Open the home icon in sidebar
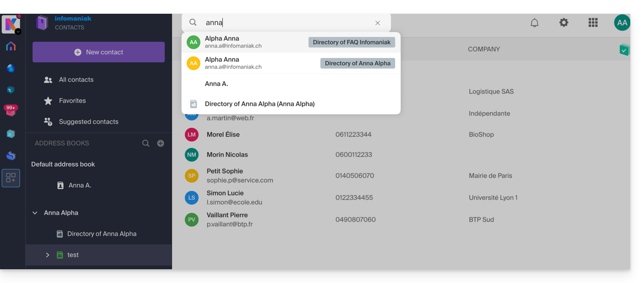This screenshot has width=644, height=283. click(x=11, y=46)
